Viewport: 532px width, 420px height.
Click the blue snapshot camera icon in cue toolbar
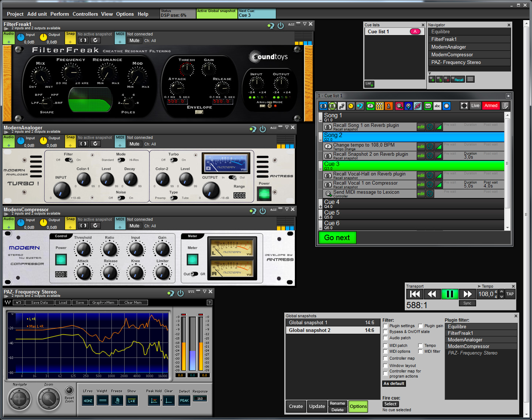coord(323,106)
